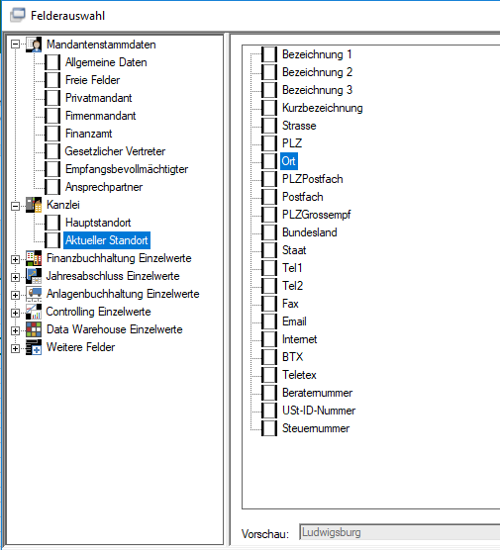Check the Bezeichnung 1 field checkbox
This screenshot has width=500, height=550.
click(x=269, y=54)
